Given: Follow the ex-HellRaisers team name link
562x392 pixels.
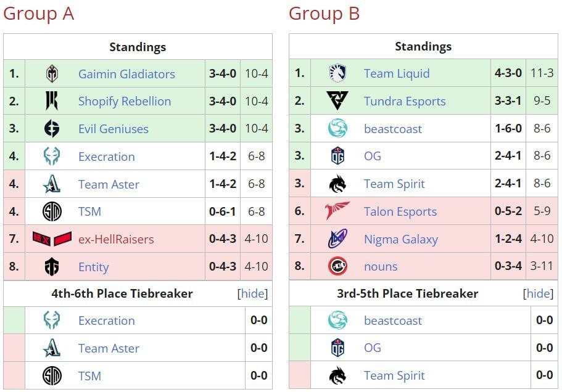Looking at the screenshot, I should pos(116,239).
